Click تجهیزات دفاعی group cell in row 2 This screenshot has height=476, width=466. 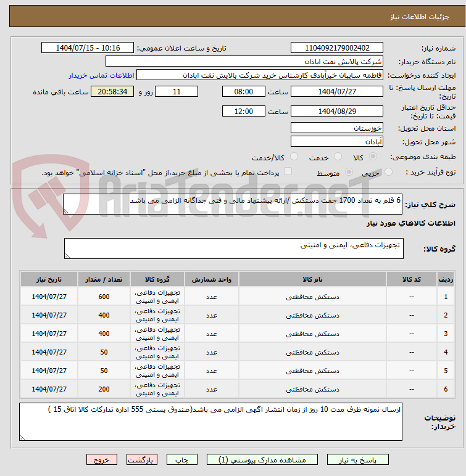[157, 315]
